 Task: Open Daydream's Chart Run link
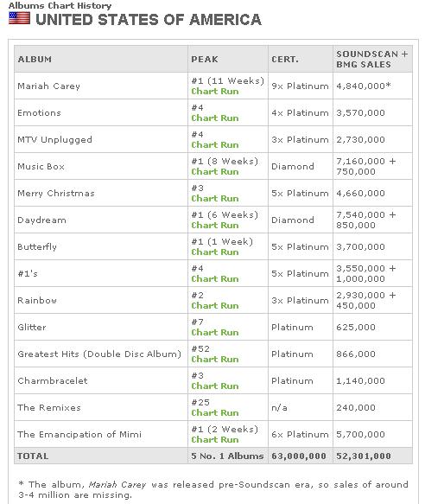click(215, 226)
